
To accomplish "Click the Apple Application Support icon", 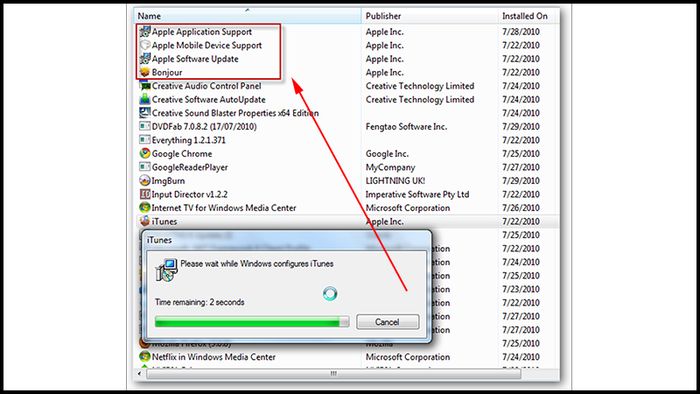I will (145, 32).
